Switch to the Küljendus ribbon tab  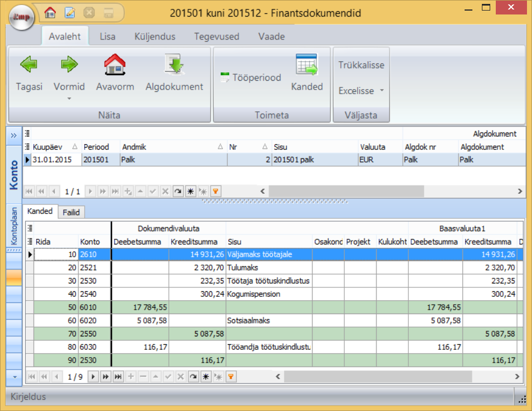(154, 37)
